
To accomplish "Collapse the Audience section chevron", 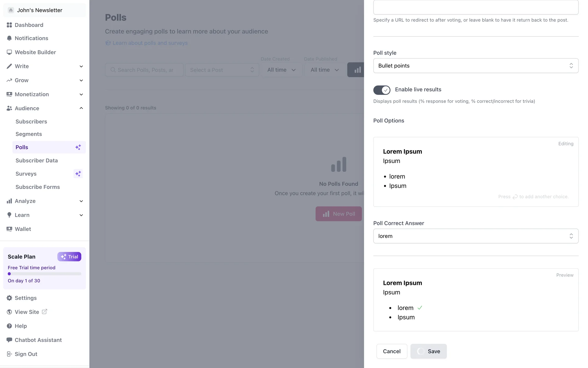I will pos(81,108).
